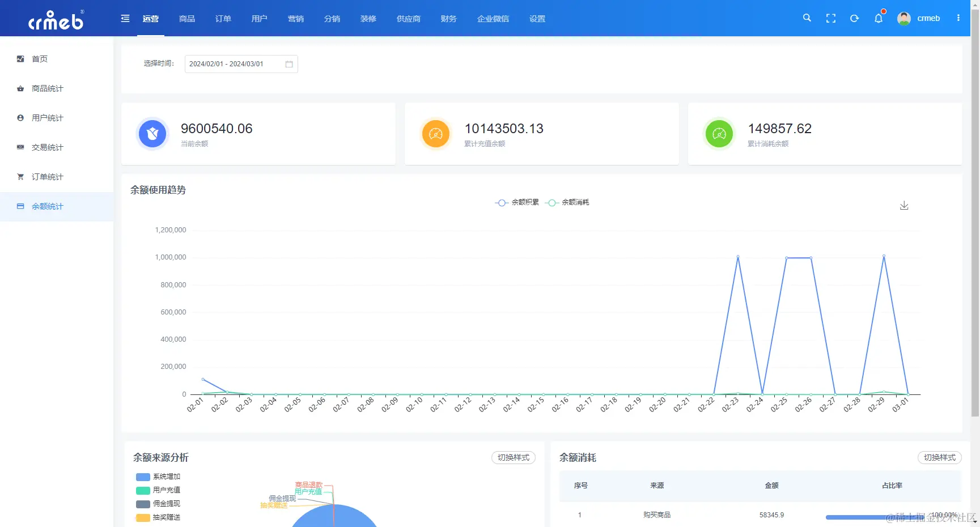980x527 pixels.
Task: Open the 分销 top menu tab
Action: click(332, 19)
